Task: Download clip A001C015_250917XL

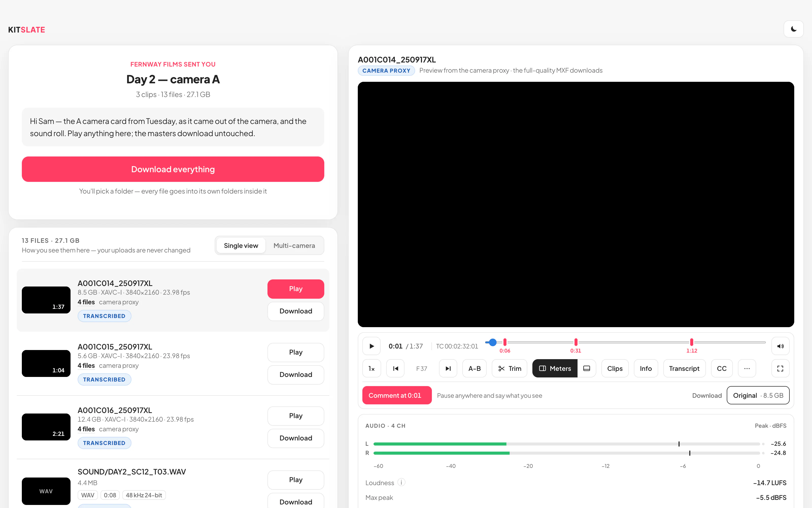Action: pos(296,375)
